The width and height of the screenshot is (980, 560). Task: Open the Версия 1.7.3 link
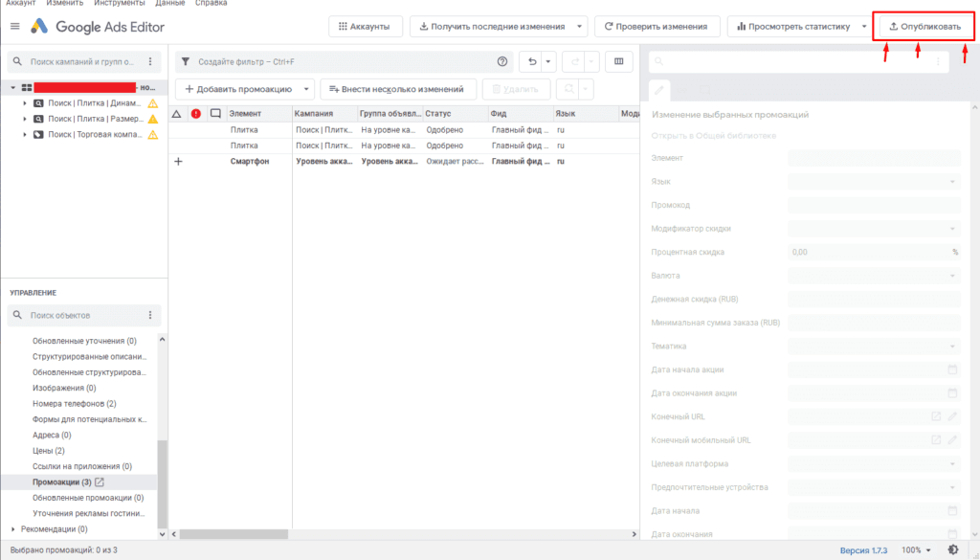click(x=863, y=550)
